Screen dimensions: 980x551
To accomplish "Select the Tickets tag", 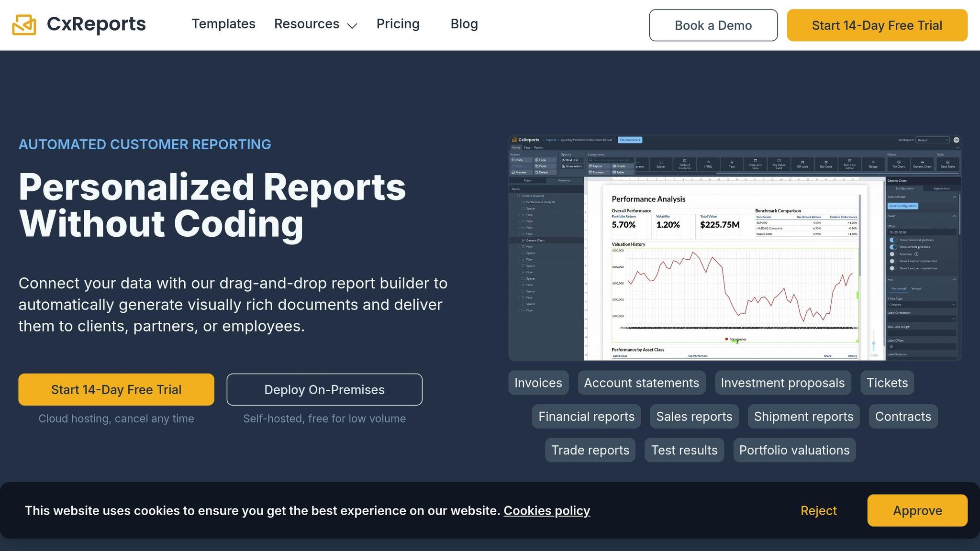I will pyautogui.click(x=887, y=383).
